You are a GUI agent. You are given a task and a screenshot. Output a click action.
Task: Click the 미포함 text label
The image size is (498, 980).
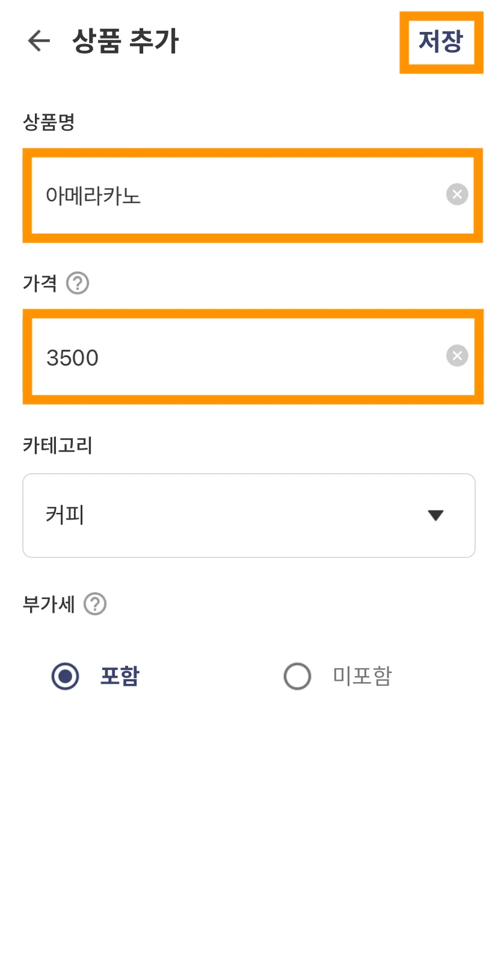[x=362, y=676]
